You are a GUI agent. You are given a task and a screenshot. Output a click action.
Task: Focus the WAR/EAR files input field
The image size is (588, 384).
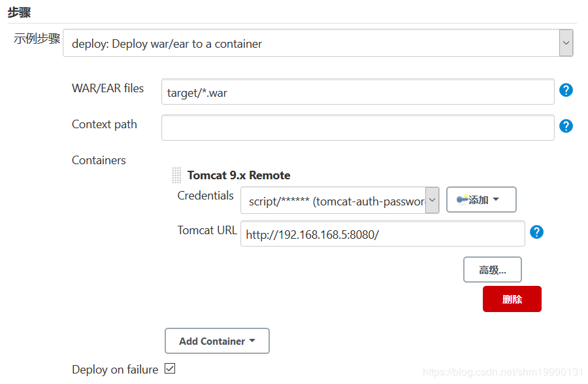point(357,92)
